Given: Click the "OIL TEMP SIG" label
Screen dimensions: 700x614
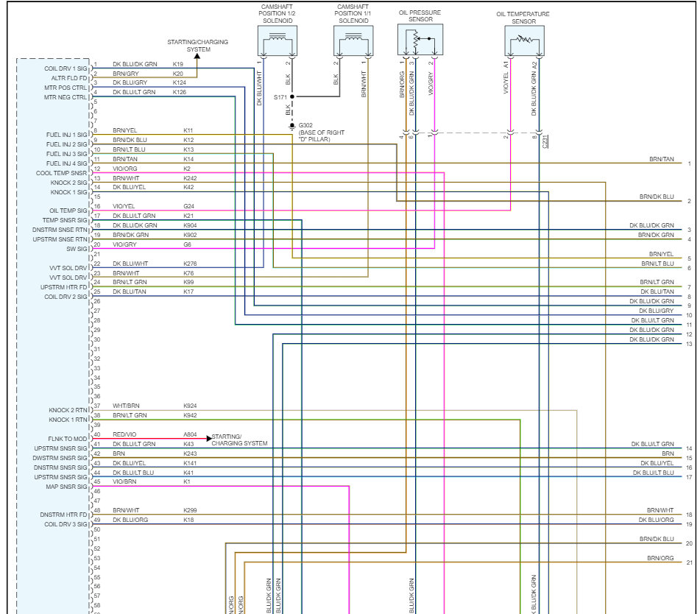Looking at the screenshot, I should (68, 211).
